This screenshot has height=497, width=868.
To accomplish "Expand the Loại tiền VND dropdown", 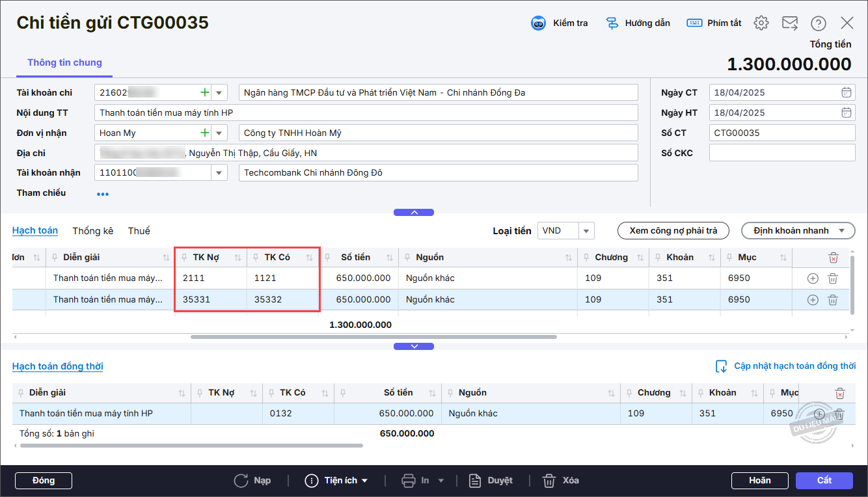I will [x=586, y=231].
